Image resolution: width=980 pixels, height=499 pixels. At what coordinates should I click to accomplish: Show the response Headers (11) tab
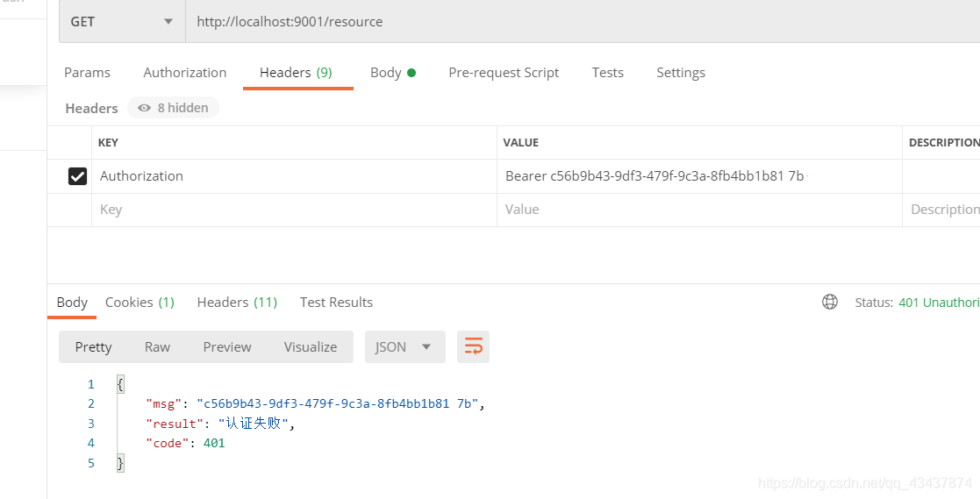pos(237,303)
